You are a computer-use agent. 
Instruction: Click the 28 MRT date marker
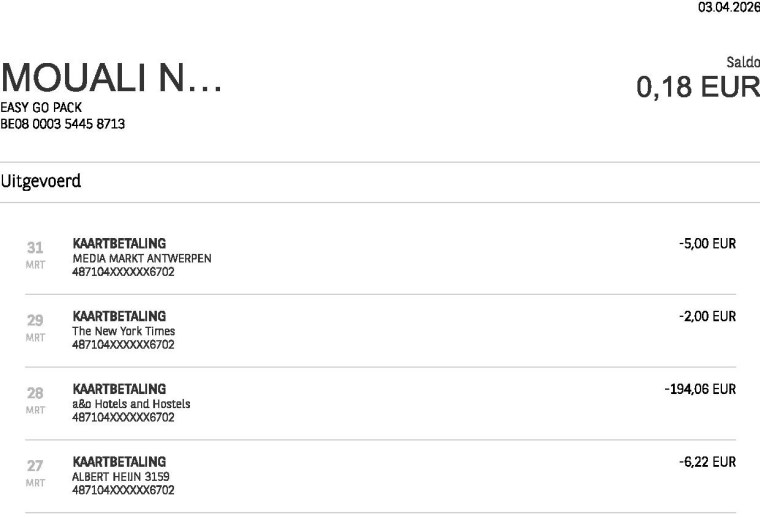point(35,400)
